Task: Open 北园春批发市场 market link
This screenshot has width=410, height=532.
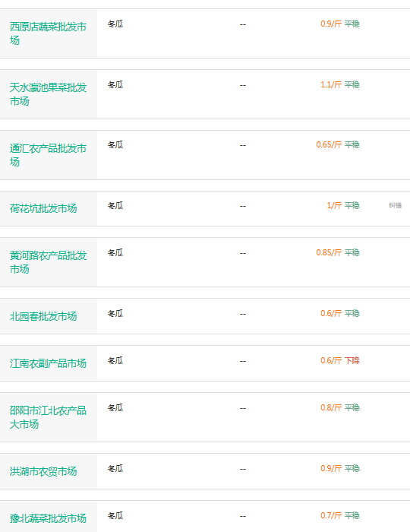Action: (43, 316)
